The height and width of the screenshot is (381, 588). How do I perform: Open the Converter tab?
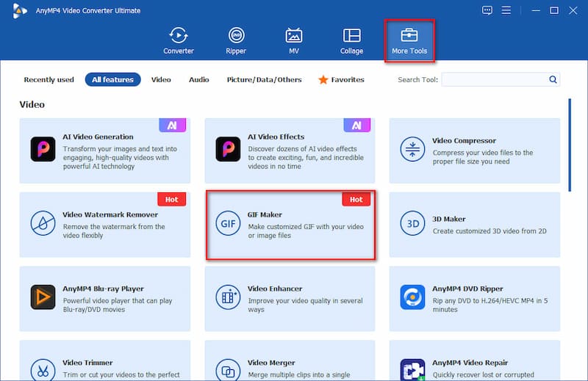click(x=178, y=40)
